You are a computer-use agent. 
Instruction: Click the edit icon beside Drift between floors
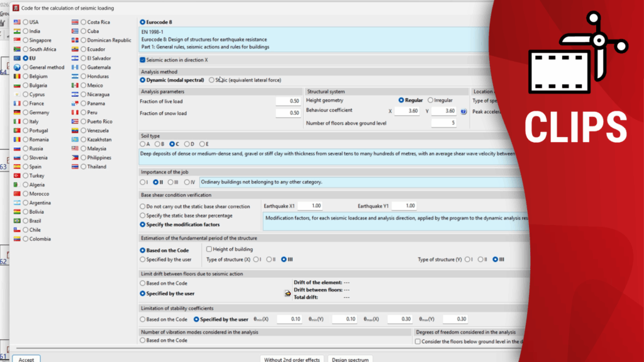288,292
